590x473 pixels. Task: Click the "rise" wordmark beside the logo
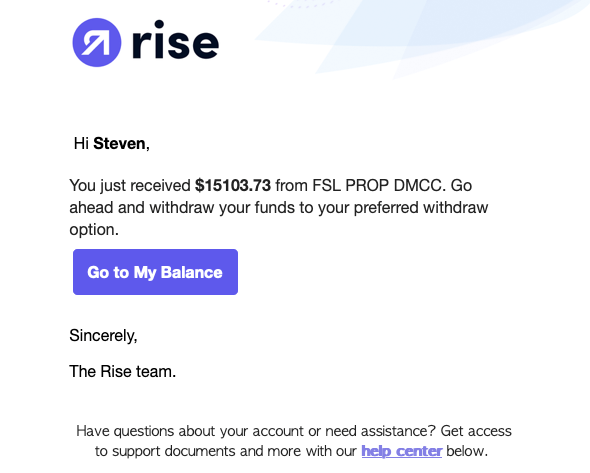pos(175,40)
